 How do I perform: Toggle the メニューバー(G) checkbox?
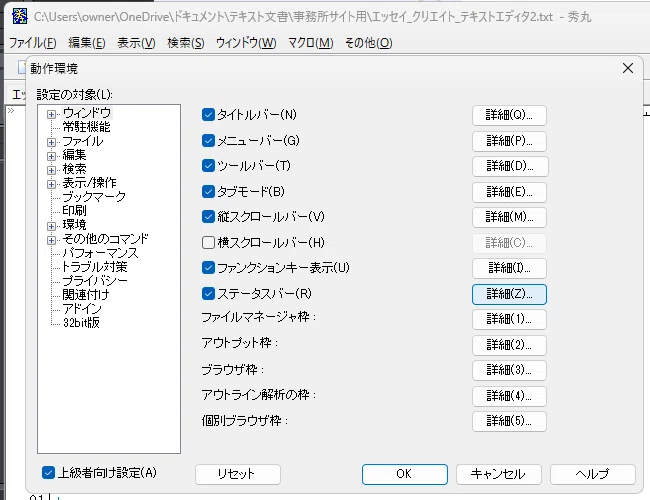pos(208,141)
